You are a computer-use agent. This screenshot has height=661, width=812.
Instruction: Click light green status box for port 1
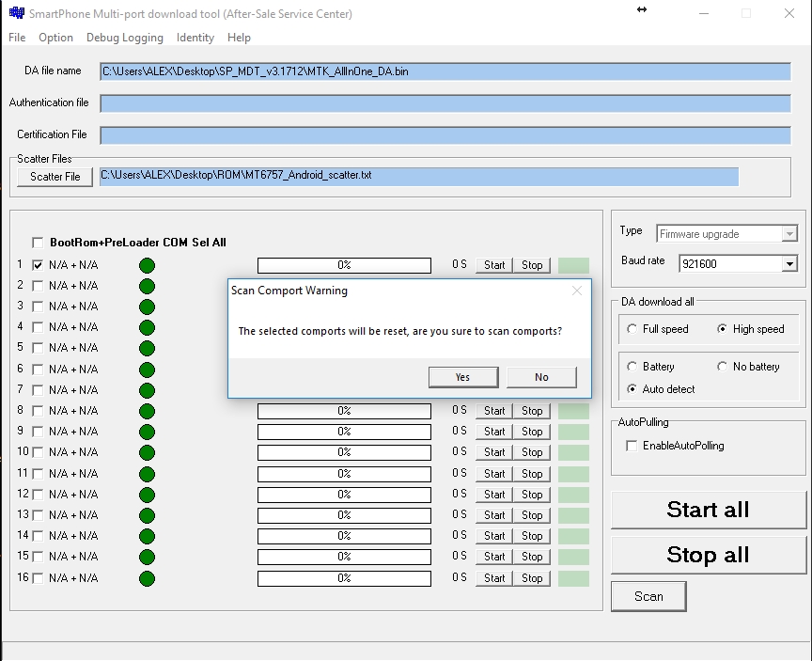point(573,265)
